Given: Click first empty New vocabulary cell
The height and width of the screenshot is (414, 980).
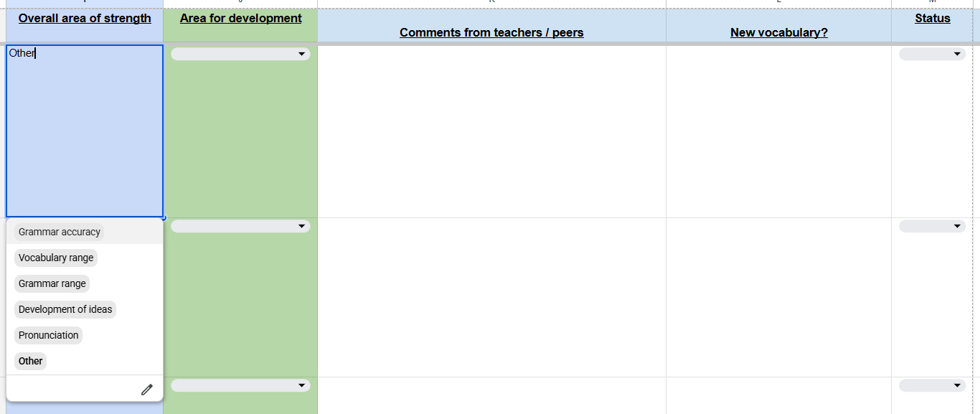Looking at the screenshot, I should [778, 131].
